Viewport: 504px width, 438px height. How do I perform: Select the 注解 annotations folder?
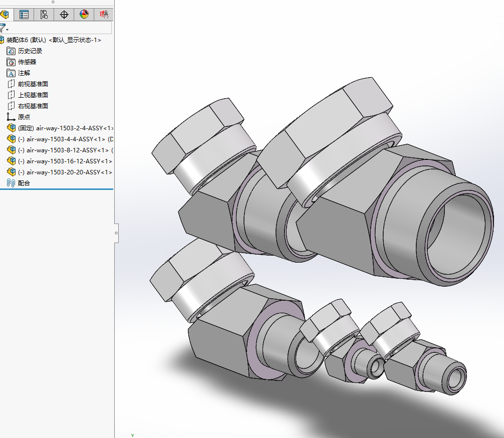[x=24, y=73]
